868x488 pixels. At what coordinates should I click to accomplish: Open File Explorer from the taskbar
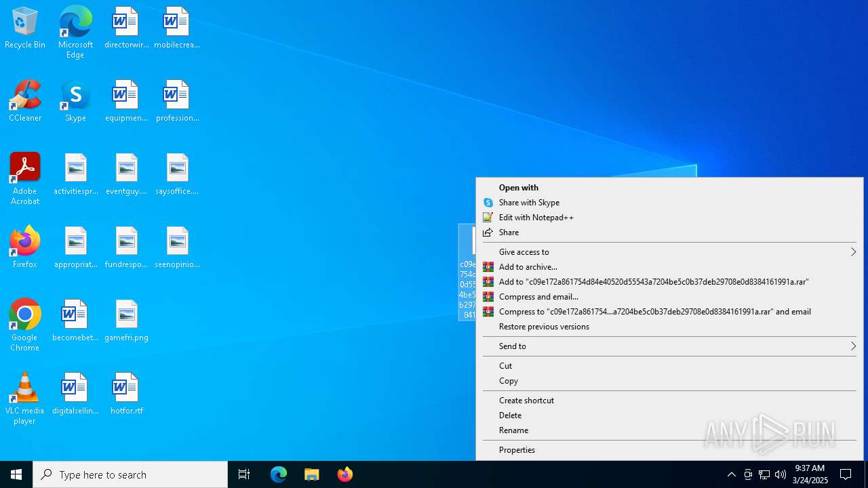point(312,474)
